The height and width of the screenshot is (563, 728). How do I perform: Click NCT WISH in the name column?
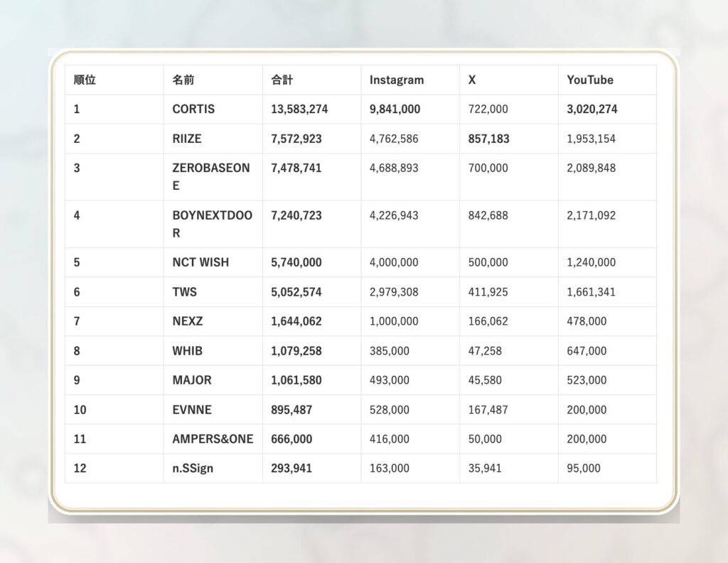(x=200, y=262)
